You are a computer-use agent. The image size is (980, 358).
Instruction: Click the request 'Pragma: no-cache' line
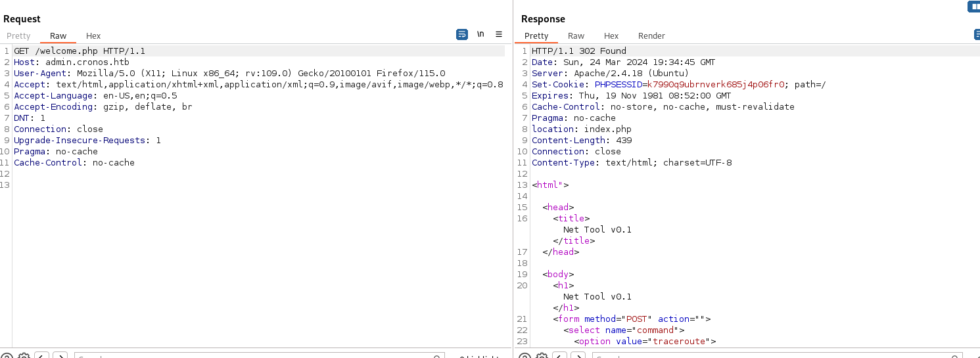point(56,152)
